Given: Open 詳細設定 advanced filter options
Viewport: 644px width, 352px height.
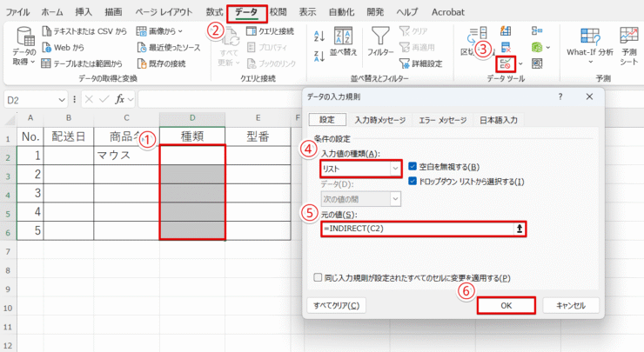Looking at the screenshot, I should coord(421,63).
